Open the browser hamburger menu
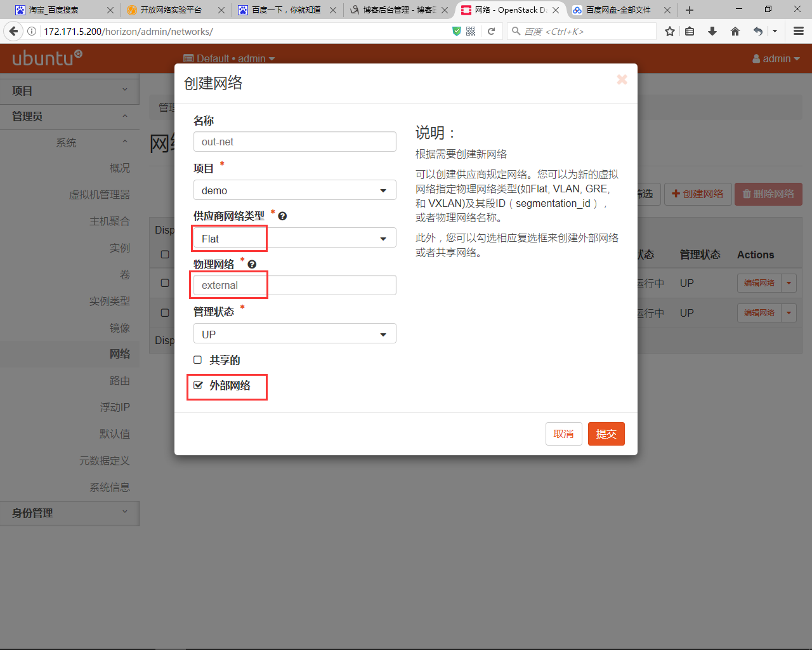This screenshot has height=650, width=812. (x=799, y=31)
